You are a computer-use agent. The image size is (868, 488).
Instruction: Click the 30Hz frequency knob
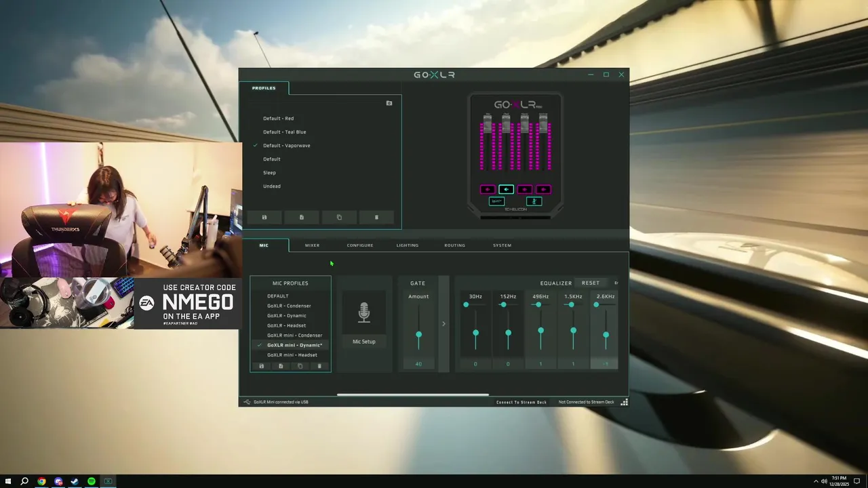[466, 305]
